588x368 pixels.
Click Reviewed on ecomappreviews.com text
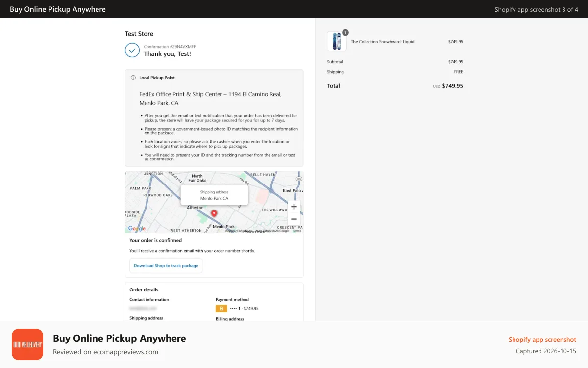pos(106,352)
